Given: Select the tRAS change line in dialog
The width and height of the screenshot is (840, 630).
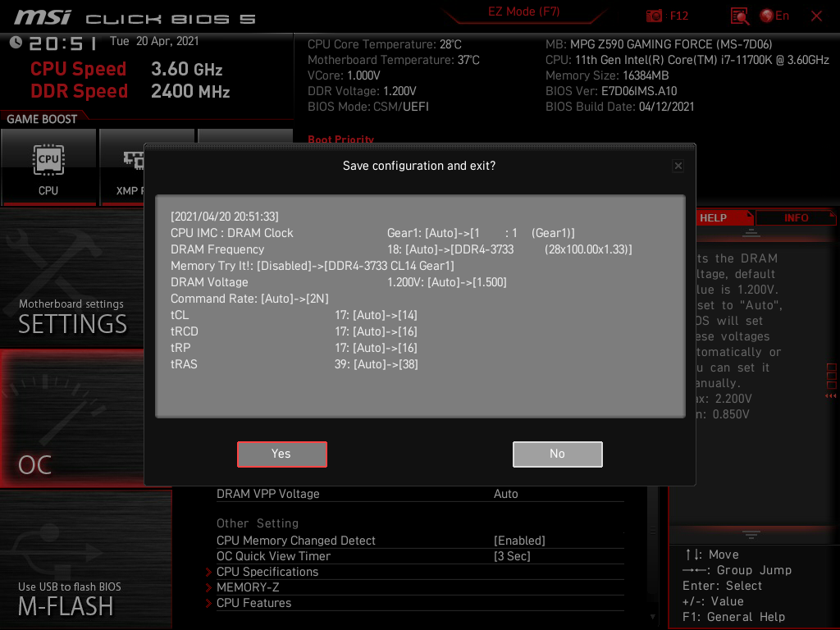Looking at the screenshot, I should pyautogui.click(x=294, y=364).
